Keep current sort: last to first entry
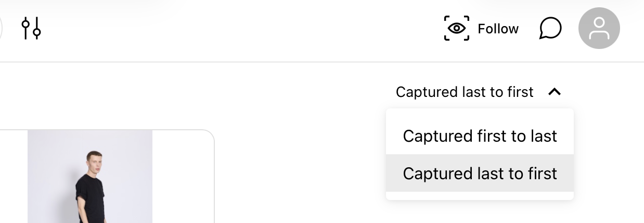The height and width of the screenshot is (223, 644). tap(480, 173)
